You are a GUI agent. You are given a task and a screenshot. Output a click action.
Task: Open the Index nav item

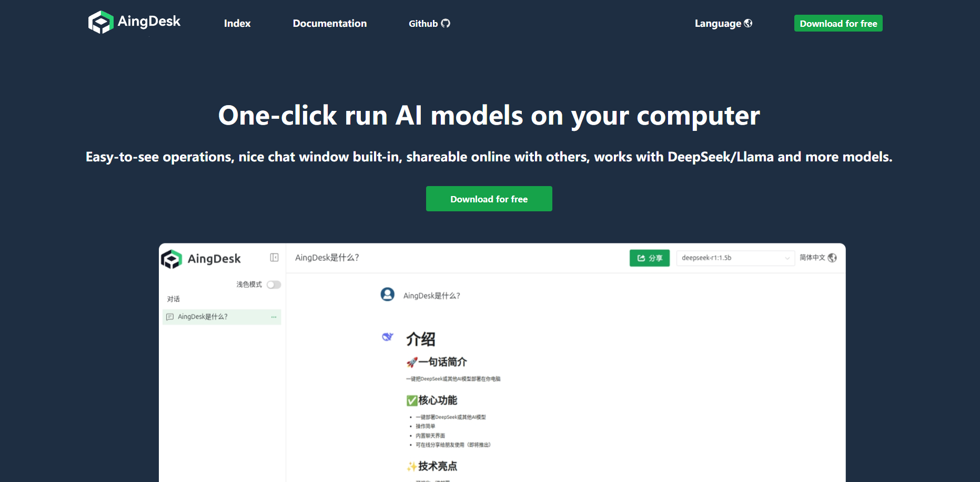click(x=237, y=24)
